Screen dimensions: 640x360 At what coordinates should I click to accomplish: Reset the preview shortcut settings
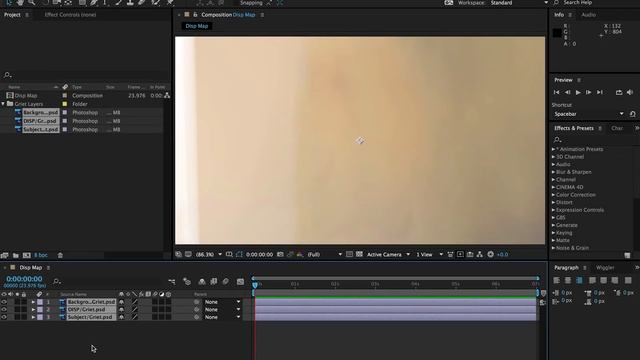pos(633,114)
